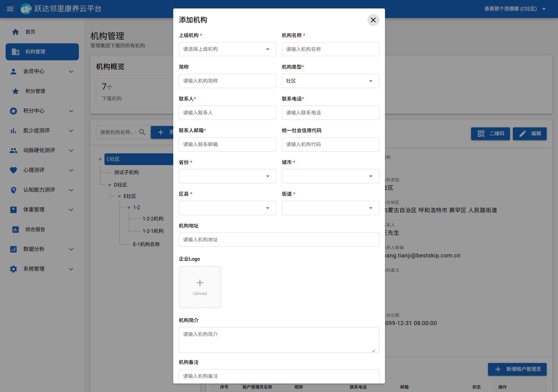Select 测试子机构 in the tree
This screenshot has width=558, height=392.
coord(126,173)
